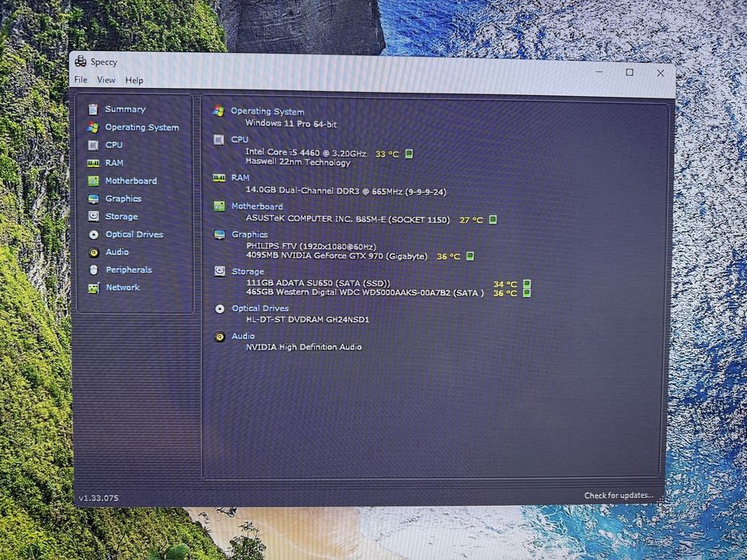747x560 pixels.
Task: Open the Audio sidebar section
Action: pyautogui.click(x=117, y=252)
